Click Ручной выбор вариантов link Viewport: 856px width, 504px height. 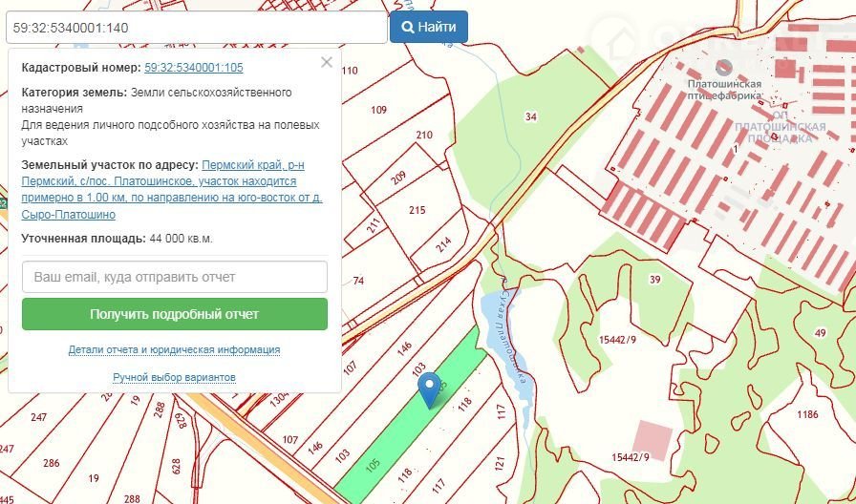[174, 378]
